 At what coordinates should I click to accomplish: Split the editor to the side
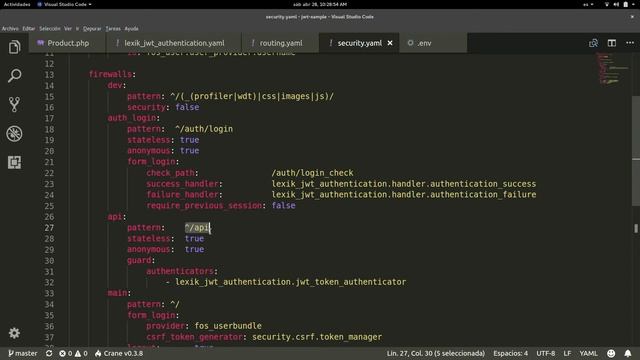point(611,43)
